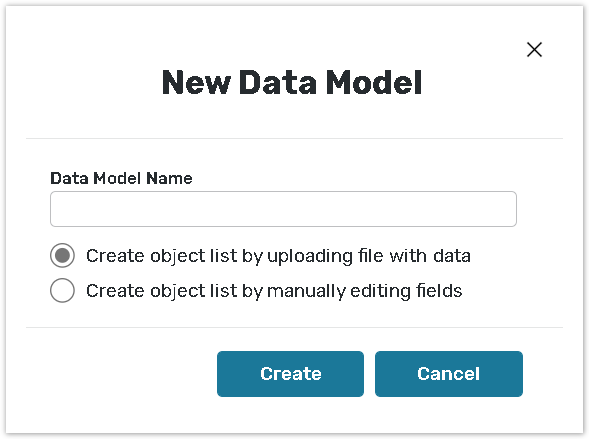Click the Data Model Name field label
This screenshot has height=439, width=589.
[121, 178]
